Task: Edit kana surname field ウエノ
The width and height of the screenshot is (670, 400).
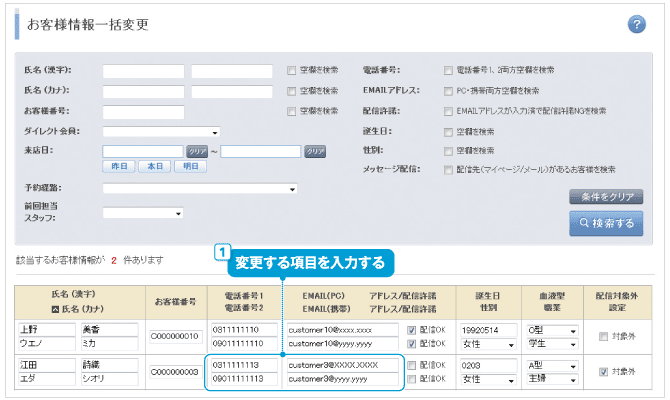Action: 47,344
